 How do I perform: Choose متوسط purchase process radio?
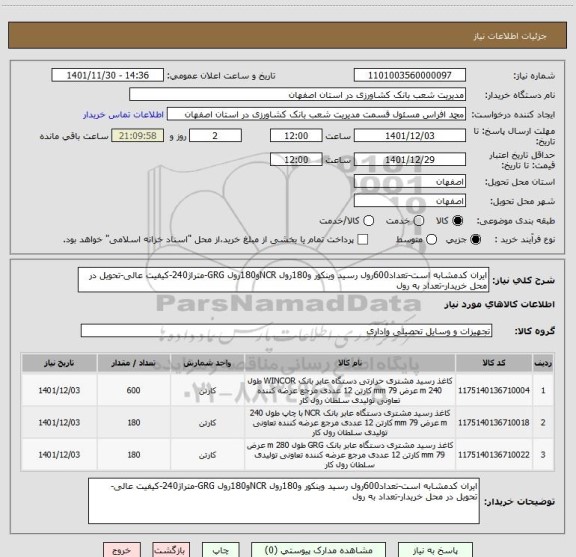(x=431, y=240)
